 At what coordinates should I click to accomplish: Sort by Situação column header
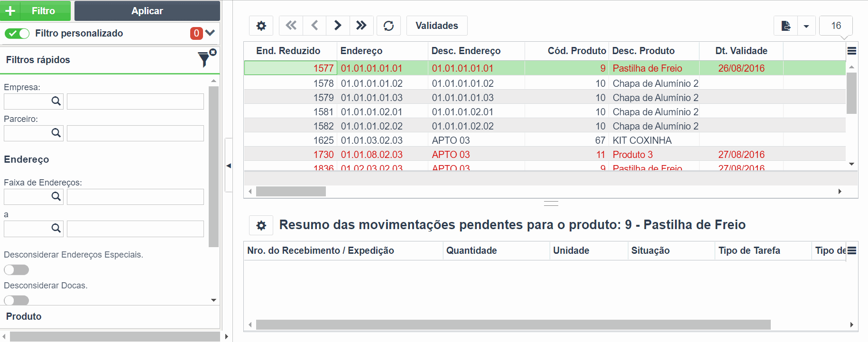click(671, 250)
